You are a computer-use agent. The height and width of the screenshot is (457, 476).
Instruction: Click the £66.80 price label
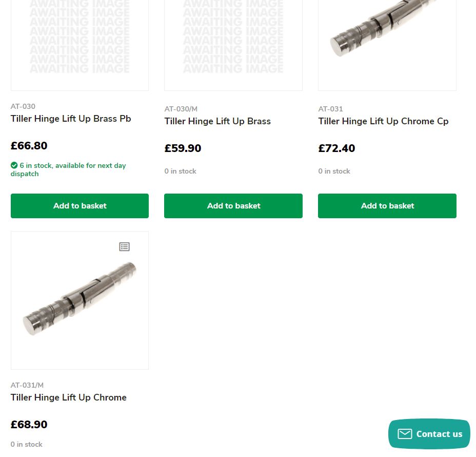click(x=29, y=145)
